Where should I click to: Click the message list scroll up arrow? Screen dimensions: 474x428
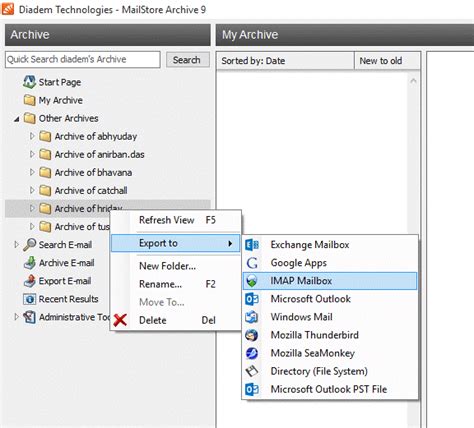pos(413,81)
